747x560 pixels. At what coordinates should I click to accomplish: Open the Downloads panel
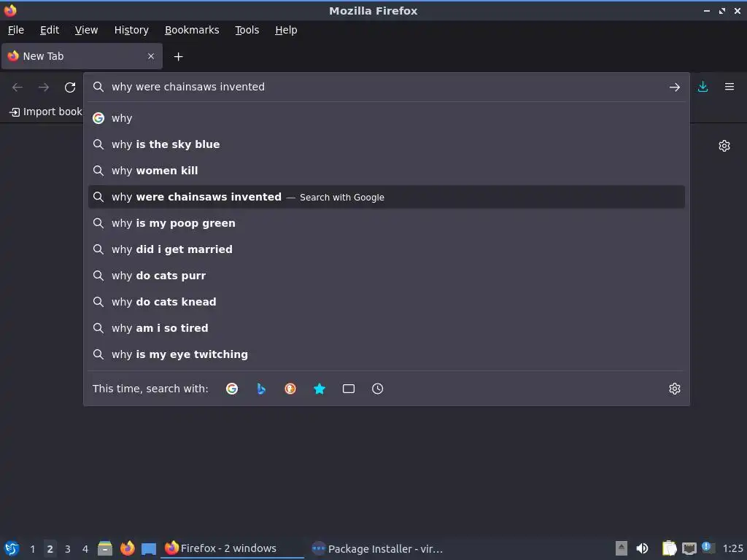pyautogui.click(x=703, y=87)
